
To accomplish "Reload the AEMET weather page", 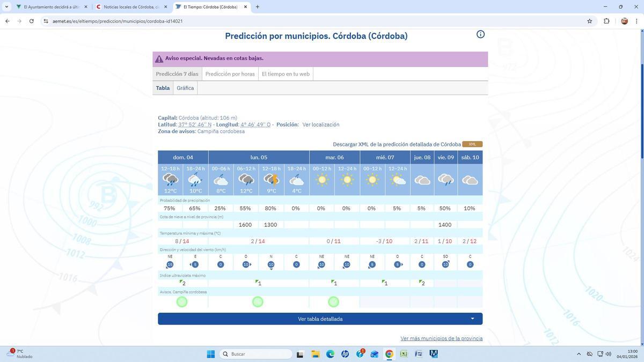I will 32,21.
